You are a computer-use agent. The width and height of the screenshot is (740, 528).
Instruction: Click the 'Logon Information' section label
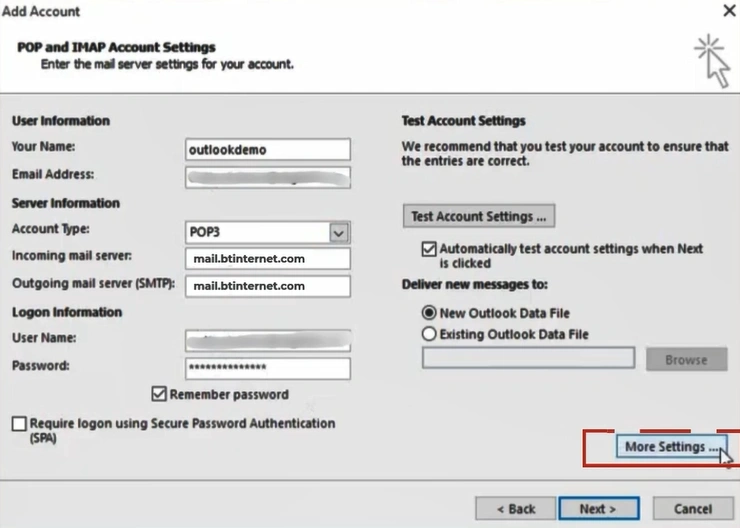pos(67,312)
